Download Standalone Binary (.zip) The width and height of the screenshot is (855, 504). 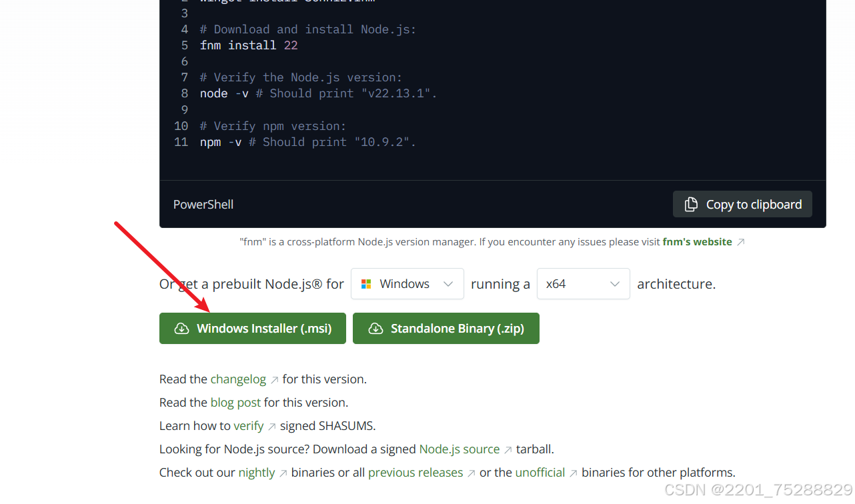pos(446,328)
